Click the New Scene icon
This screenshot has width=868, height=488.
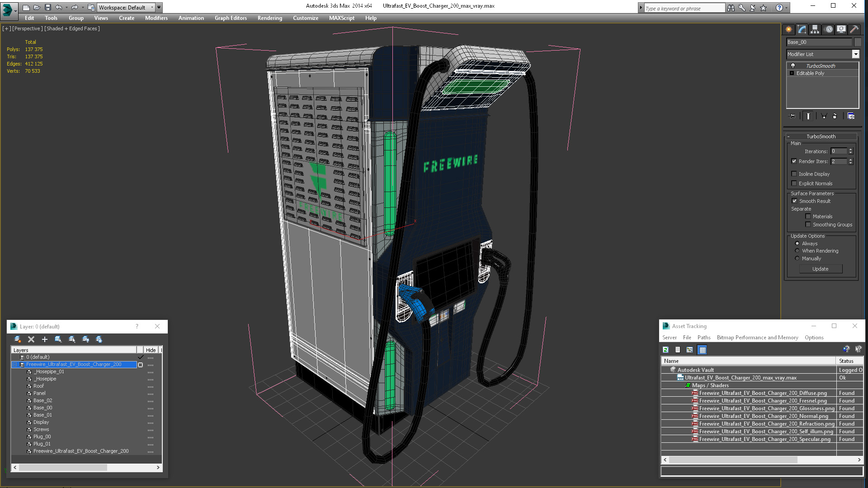coord(26,7)
